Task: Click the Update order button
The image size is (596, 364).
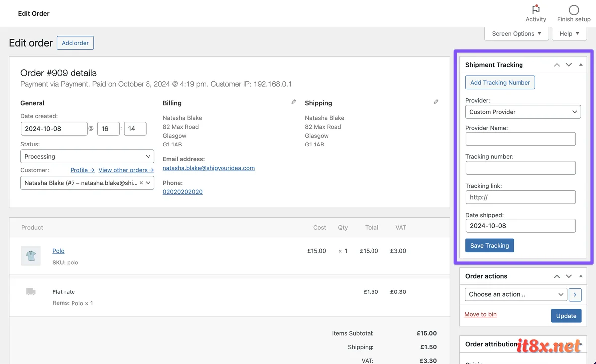Action: pos(566,316)
